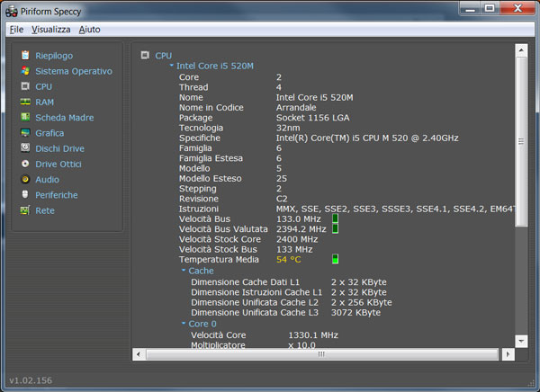Collapse the Cache tree section
Image resolution: width=540 pixels, height=392 pixels.
click(x=184, y=270)
